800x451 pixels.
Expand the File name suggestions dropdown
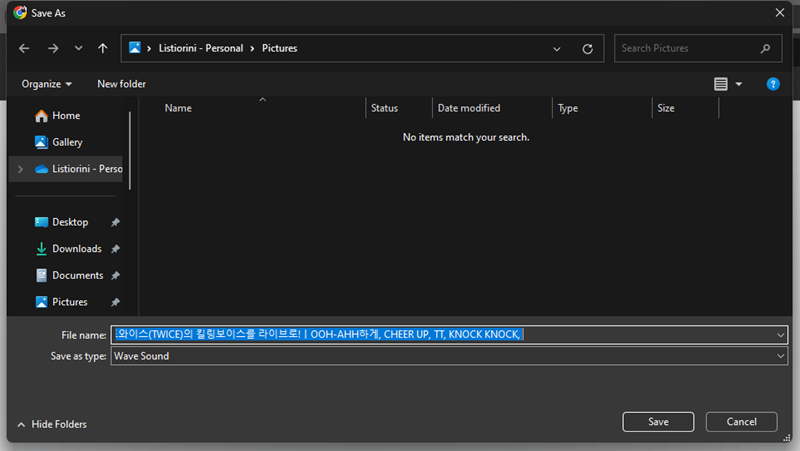[x=780, y=335]
